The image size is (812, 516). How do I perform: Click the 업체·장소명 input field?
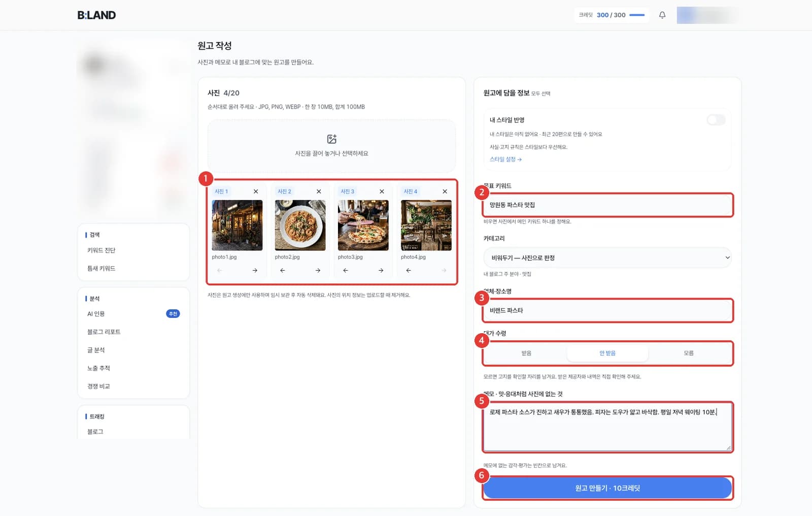pos(607,310)
